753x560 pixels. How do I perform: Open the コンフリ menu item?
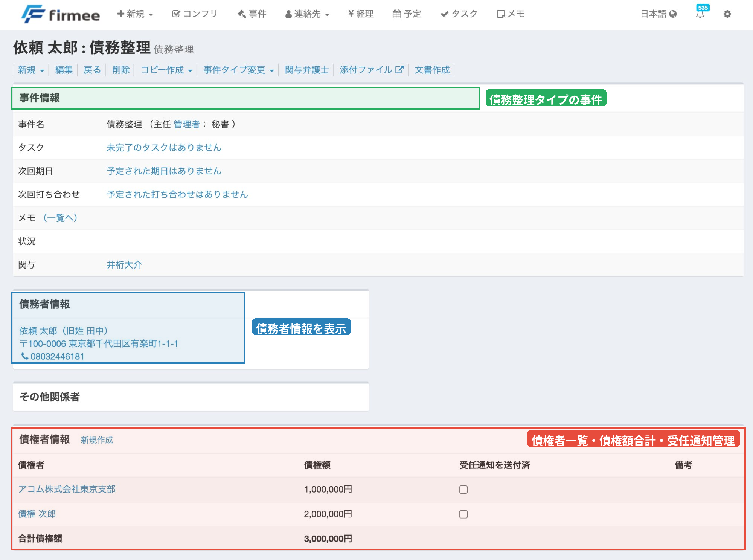click(x=195, y=14)
